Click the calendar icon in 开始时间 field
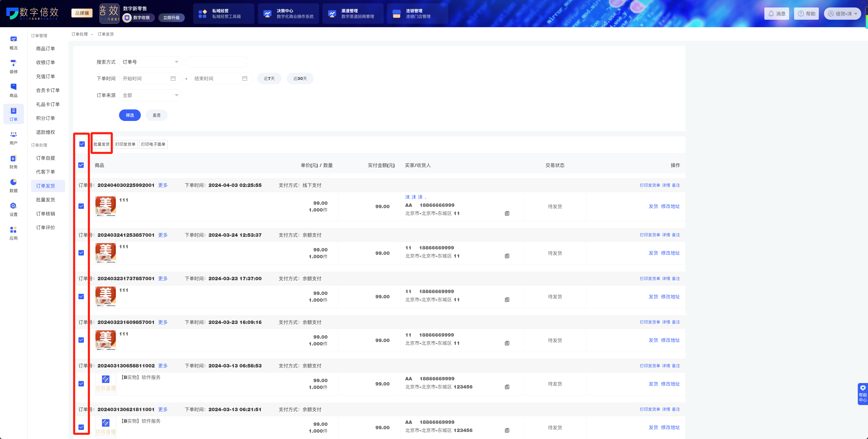Image resolution: width=868 pixels, height=439 pixels. (173, 78)
